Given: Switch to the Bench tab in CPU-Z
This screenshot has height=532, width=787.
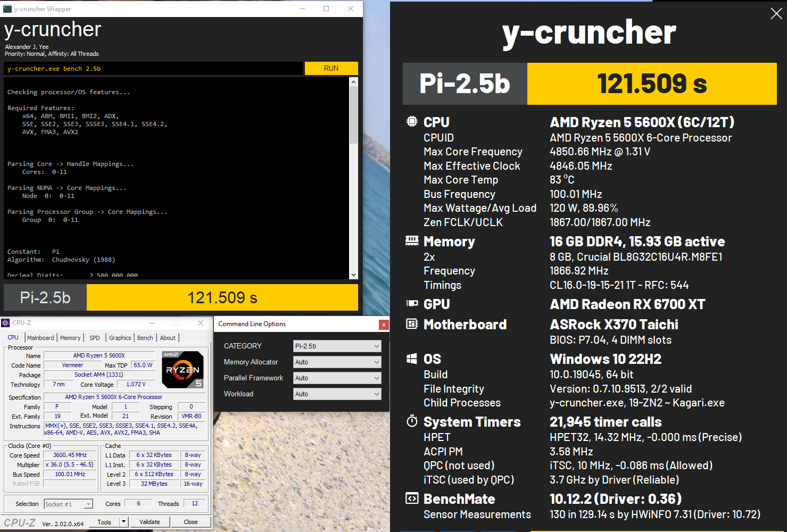Looking at the screenshot, I should click(145, 338).
